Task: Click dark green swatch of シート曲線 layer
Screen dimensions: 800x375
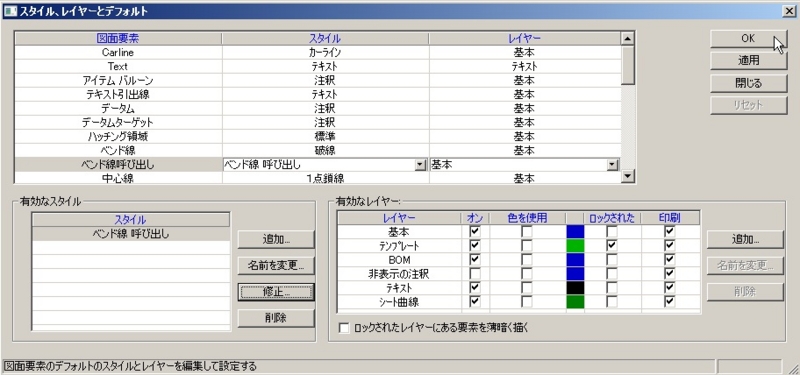Action: click(x=575, y=302)
